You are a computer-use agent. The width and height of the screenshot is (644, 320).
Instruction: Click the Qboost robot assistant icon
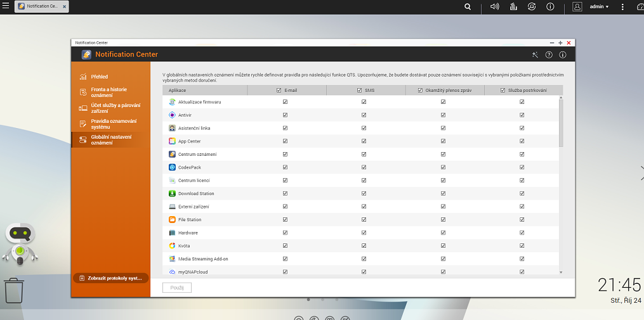point(20,244)
